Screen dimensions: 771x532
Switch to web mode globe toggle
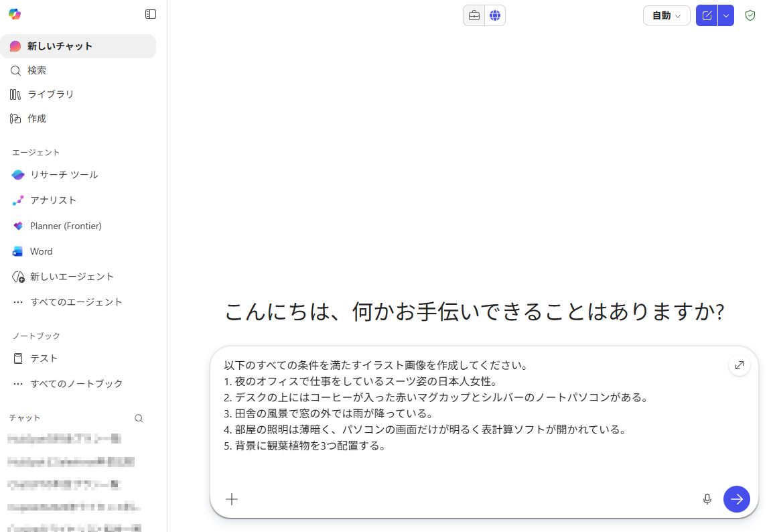click(495, 15)
